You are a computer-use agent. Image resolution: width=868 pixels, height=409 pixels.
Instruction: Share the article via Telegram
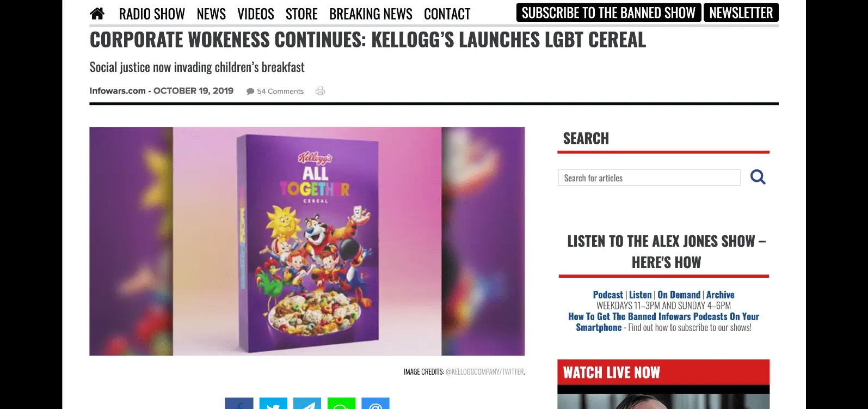tap(307, 404)
